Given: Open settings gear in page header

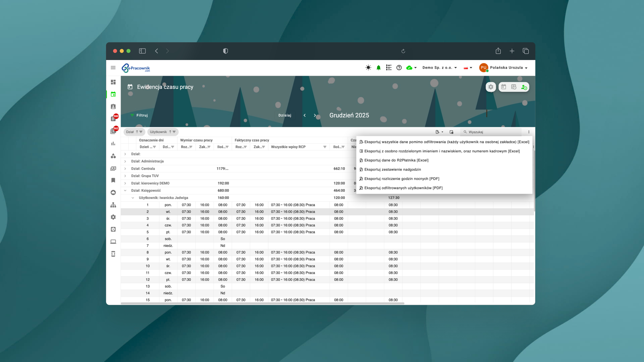Looking at the screenshot, I should click(x=491, y=87).
